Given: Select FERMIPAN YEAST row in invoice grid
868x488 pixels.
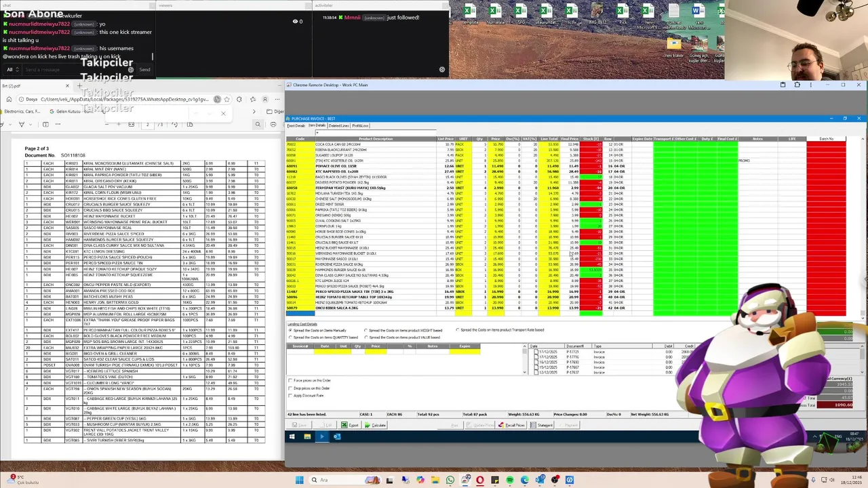Looking at the screenshot, I should [x=566, y=188].
